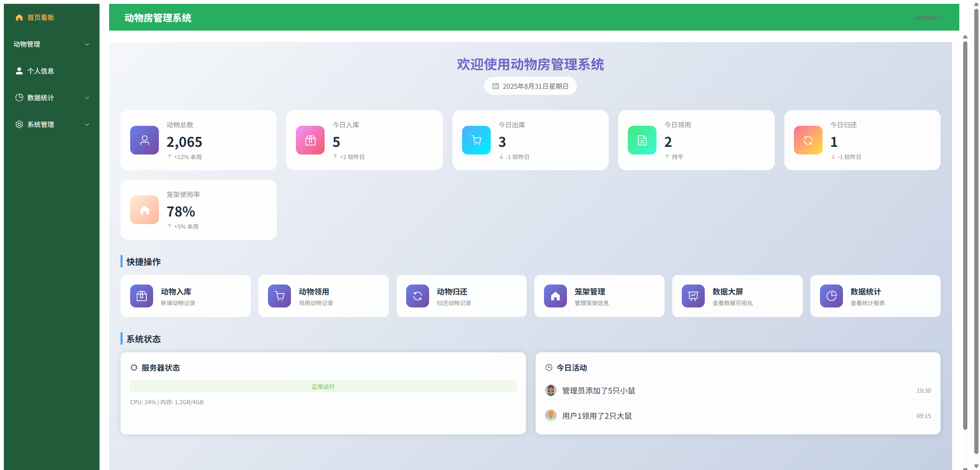This screenshot has height=470, width=980.
Task: Expand the 数据统计 sidebar submenu
Action: 51,98
